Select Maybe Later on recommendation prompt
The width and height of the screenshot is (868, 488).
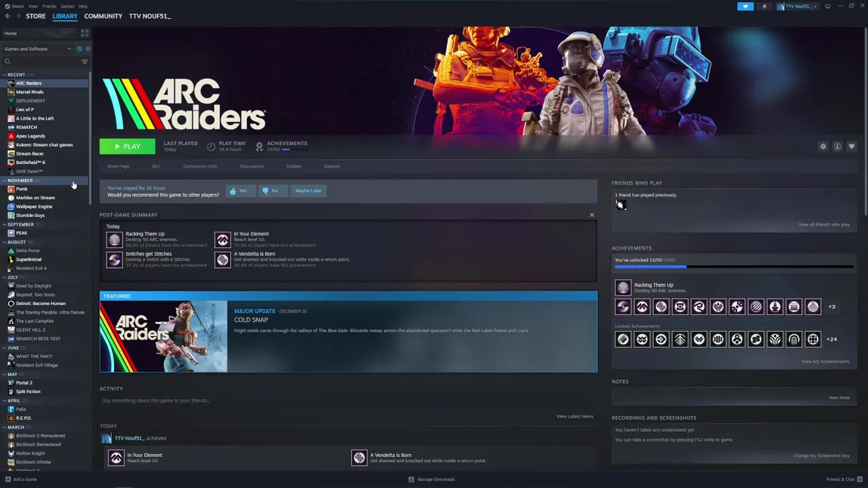pos(308,190)
